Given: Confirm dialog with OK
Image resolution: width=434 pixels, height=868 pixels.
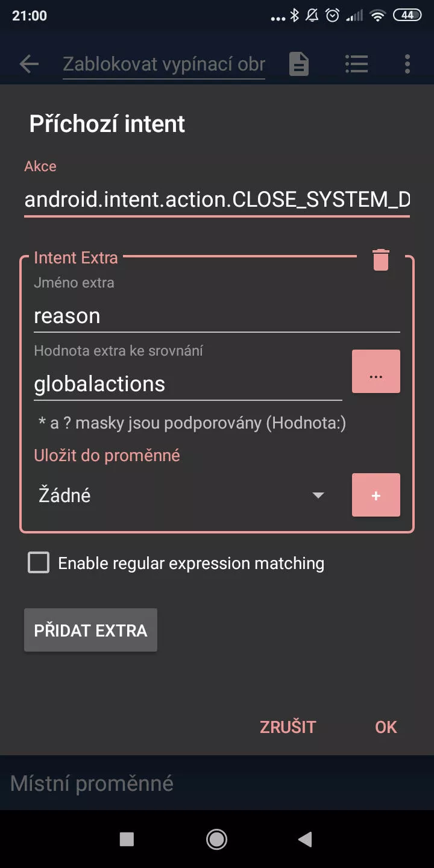Looking at the screenshot, I should coord(386,727).
